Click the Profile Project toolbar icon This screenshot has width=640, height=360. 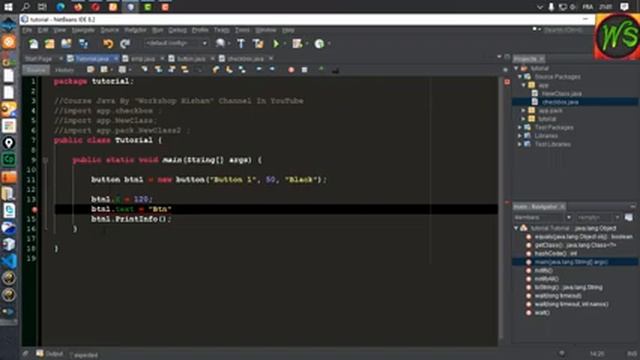pyautogui.click(x=319, y=43)
